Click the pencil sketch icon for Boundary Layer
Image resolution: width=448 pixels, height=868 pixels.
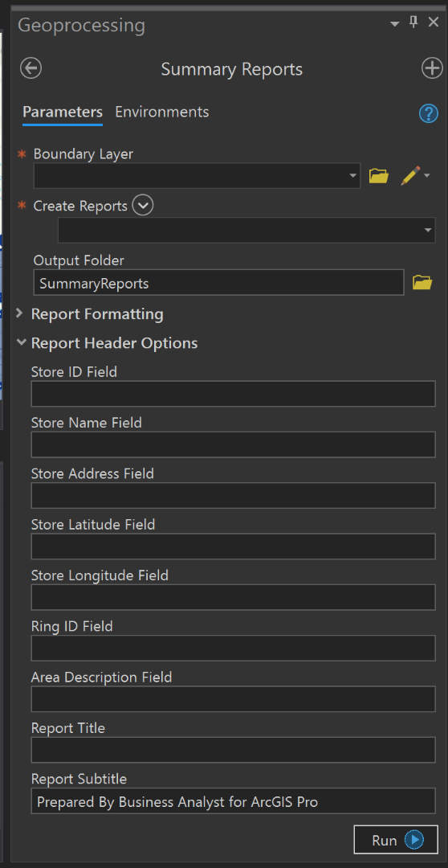click(409, 175)
